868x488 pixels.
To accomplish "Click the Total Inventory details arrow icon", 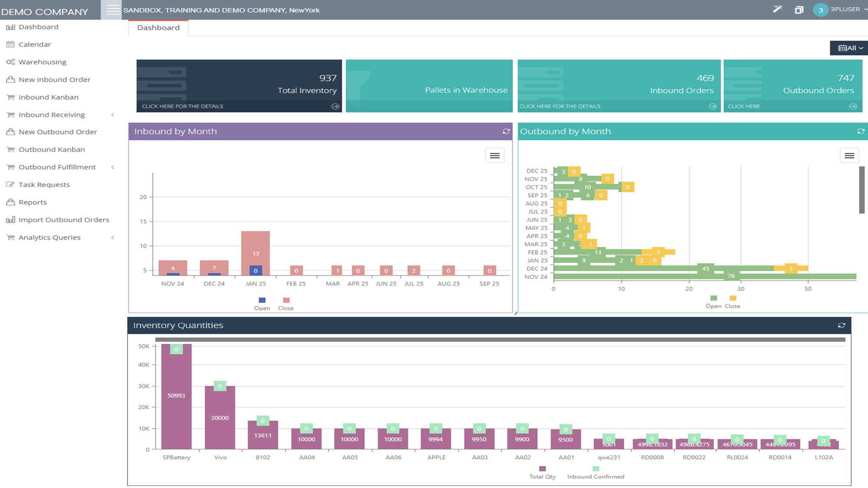I will [335, 106].
